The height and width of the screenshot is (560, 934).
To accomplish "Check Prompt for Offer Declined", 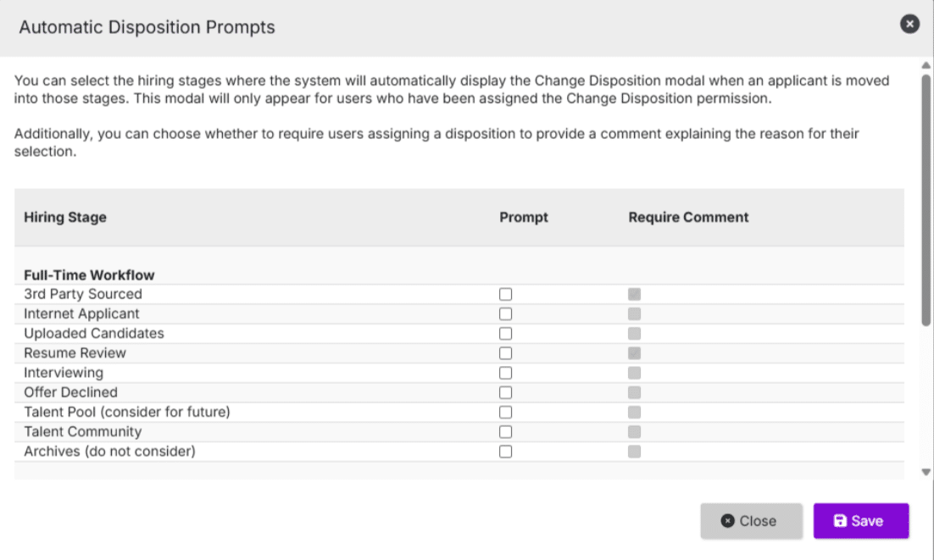I will pyautogui.click(x=506, y=392).
